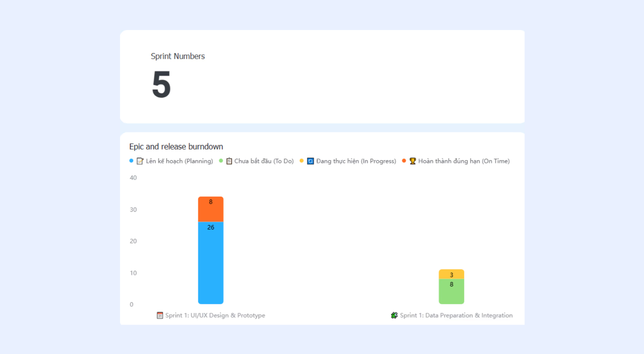The image size is (644, 354).
Task: Click the notepad icon beside Planning legend
Action: pyautogui.click(x=140, y=161)
